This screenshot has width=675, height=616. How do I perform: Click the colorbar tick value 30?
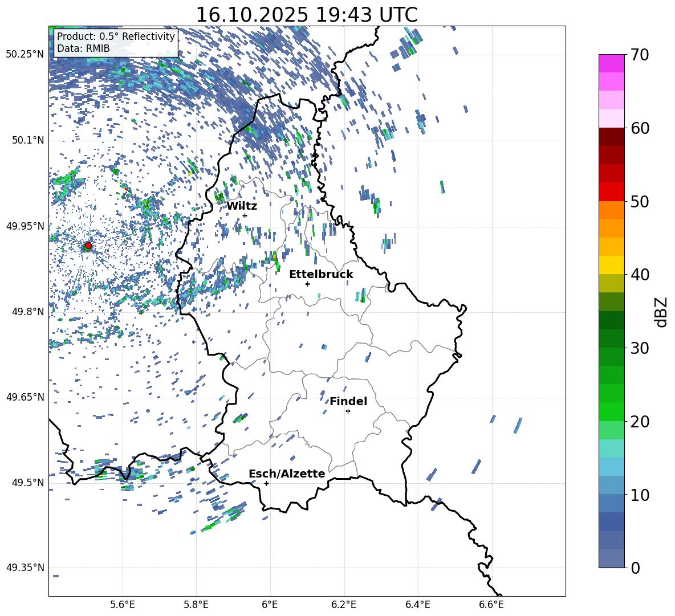tap(640, 348)
